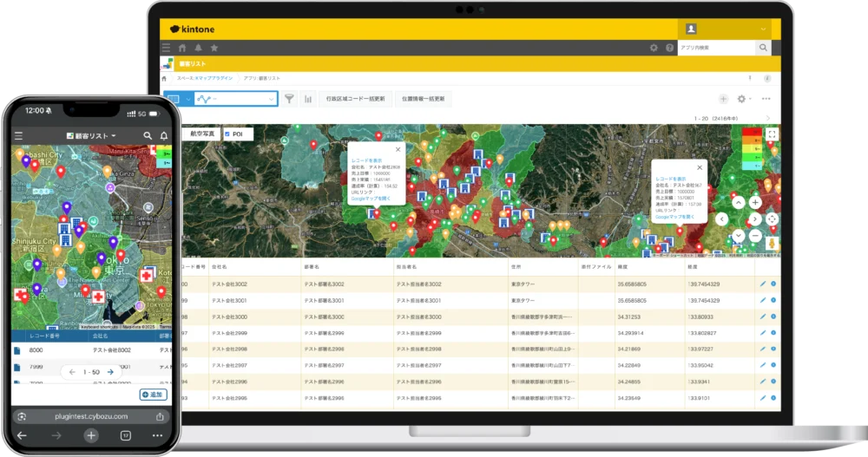Open the notifications bell in desktop header
This screenshot has width=868, height=457.
pyautogui.click(x=198, y=48)
